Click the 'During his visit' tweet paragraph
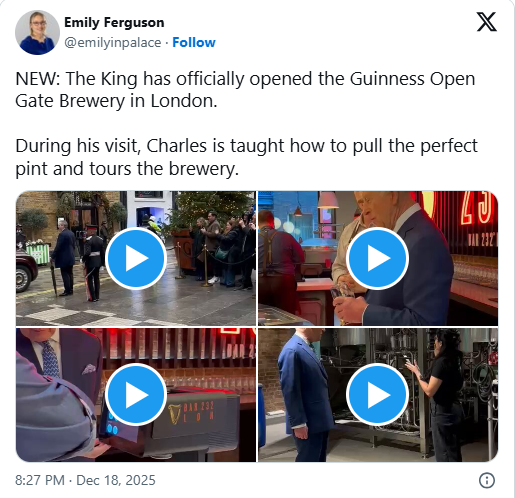The width and height of the screenshot is (515, 498). [x=246, y=157]
